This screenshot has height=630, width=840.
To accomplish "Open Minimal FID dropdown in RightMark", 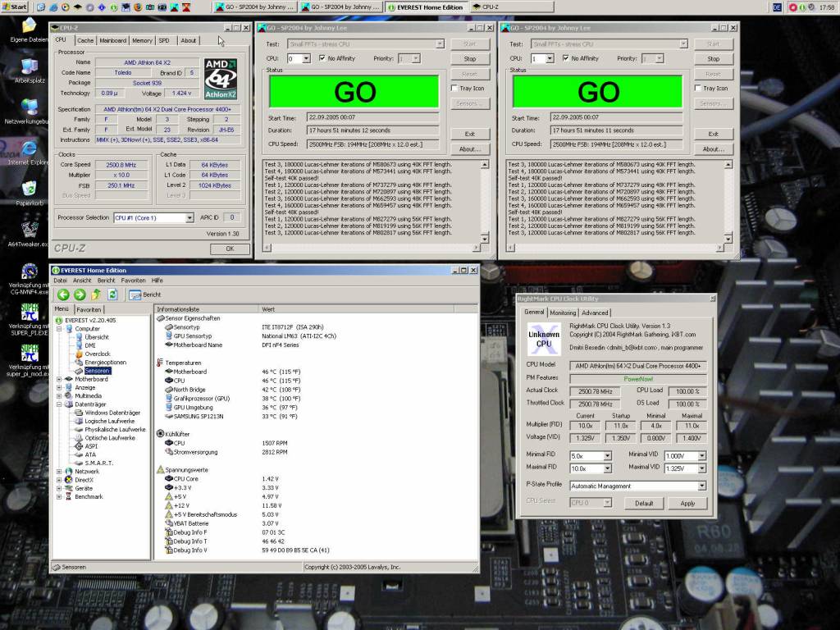I will [x=608, y=456].
